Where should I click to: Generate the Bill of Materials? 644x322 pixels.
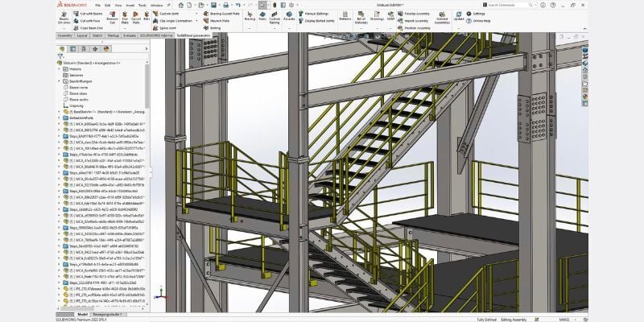tap(361, 18)
